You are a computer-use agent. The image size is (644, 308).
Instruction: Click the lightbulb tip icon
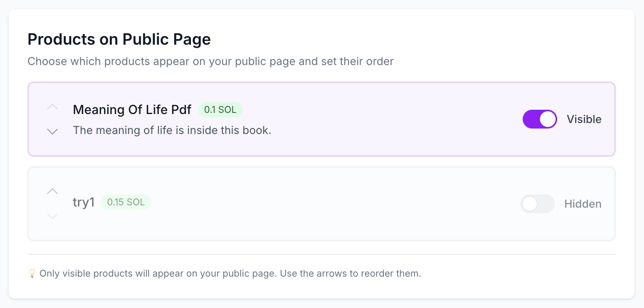[x=32, y=273]
